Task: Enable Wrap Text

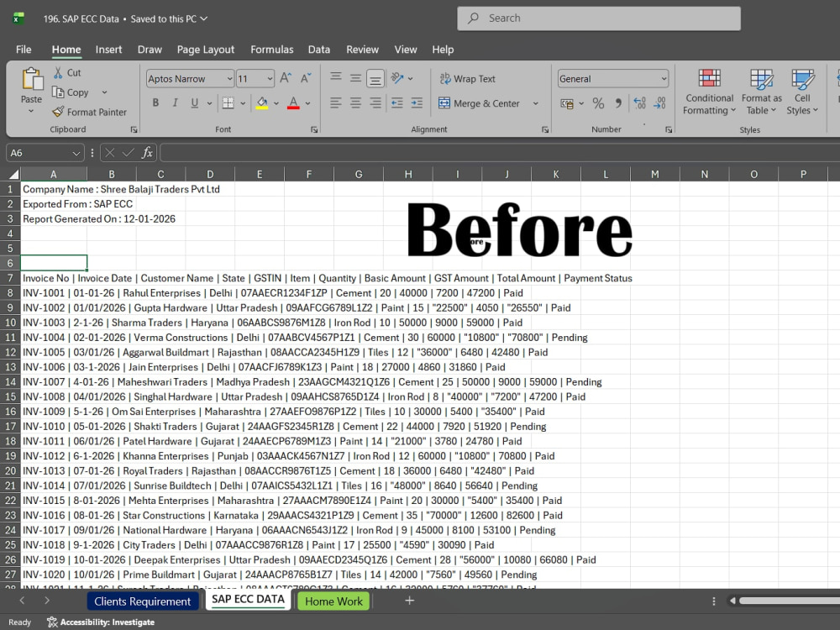Action: point(468,79)
